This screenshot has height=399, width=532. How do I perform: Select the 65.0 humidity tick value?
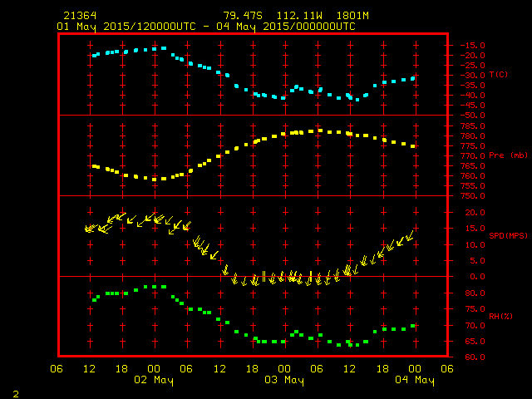pyautogui.click(x=475, y=342)
